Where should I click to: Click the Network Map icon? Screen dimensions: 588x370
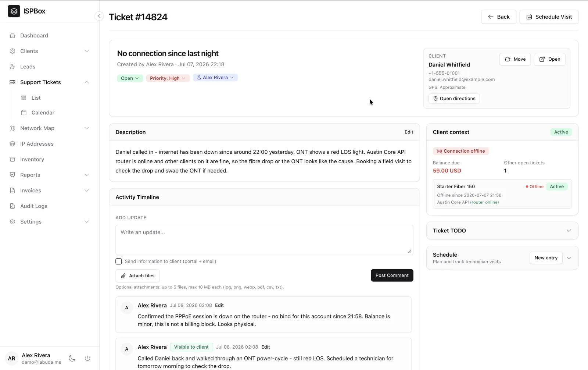point(12,128)
